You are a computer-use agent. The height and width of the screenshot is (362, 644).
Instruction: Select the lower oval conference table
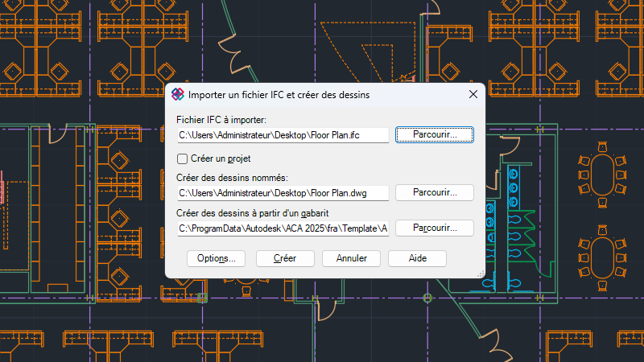[x=602, y=258]
